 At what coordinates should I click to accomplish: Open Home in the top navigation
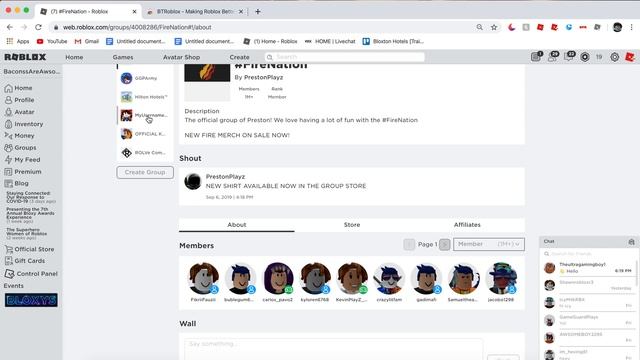[x=74, y=57]
